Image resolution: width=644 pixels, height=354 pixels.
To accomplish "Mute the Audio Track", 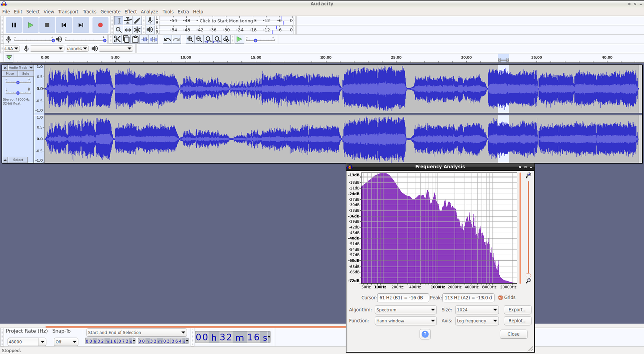I will coord(10,73).
